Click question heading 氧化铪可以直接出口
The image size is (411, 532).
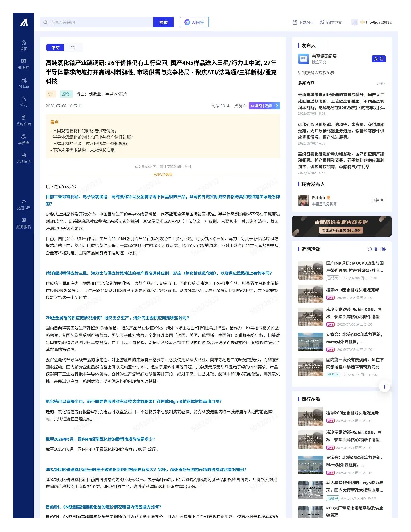pyautogui.click(x=134, y=401)
